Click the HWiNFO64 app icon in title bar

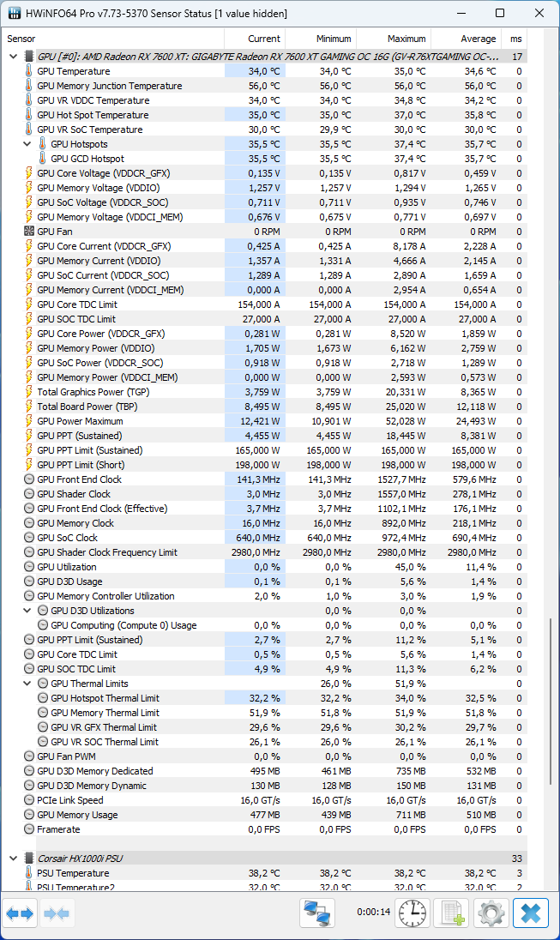click(13, 13)
